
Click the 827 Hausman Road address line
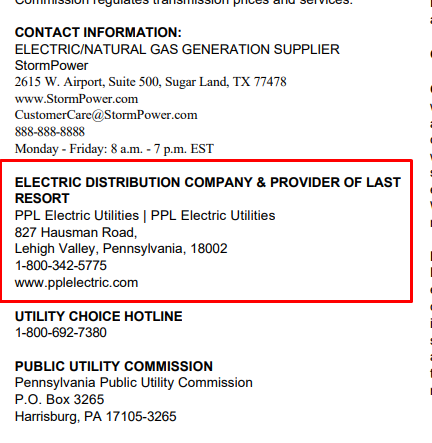76,232
